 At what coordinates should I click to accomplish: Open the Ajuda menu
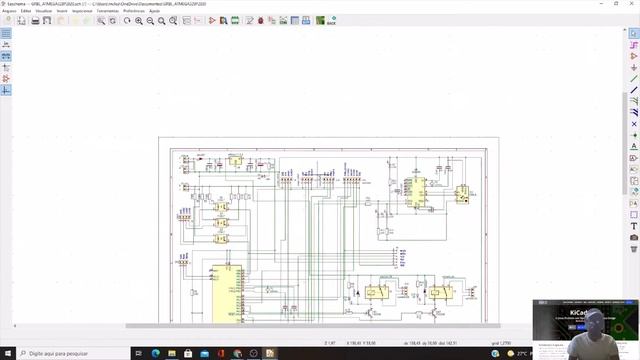coord(154,11)
